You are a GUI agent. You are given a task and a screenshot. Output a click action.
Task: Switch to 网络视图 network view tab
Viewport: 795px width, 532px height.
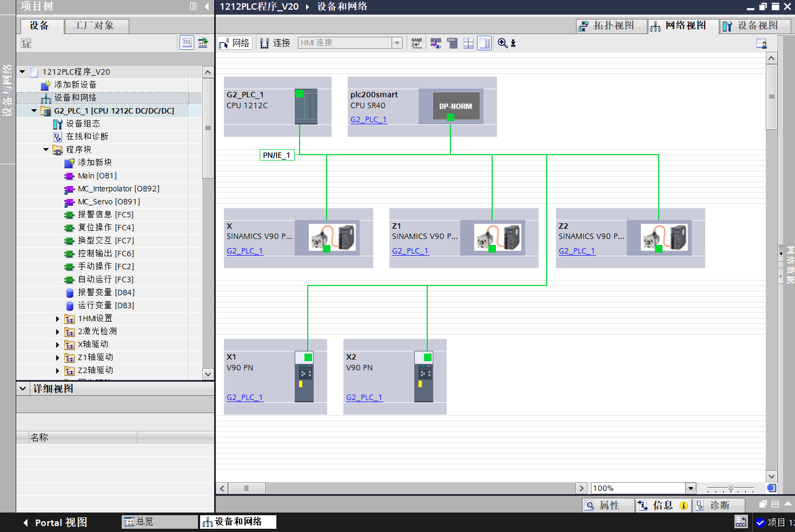pyautogui.click(x=683, y=25)
